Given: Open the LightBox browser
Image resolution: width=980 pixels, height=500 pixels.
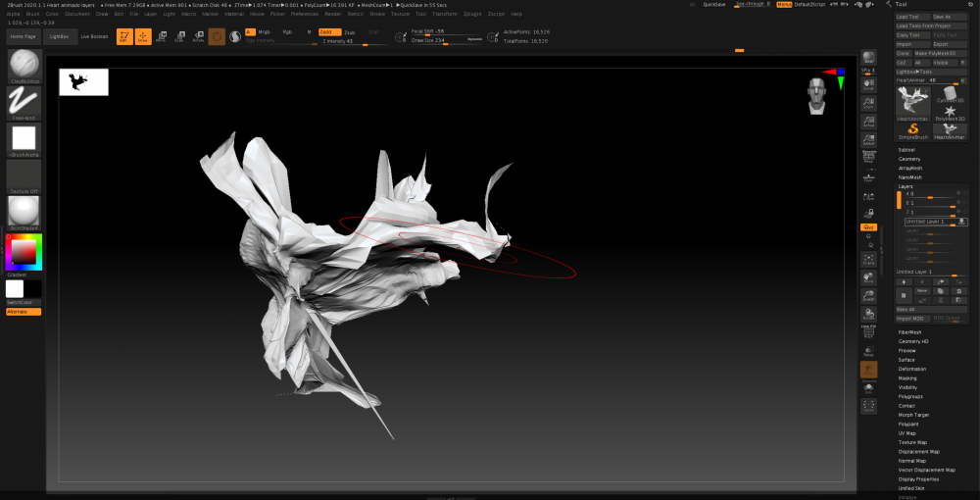Looking at the screenshot, I should point(61,37).
